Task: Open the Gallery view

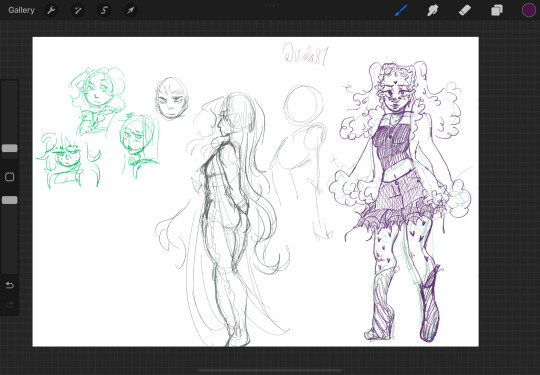Action: (x=21, y=10)
